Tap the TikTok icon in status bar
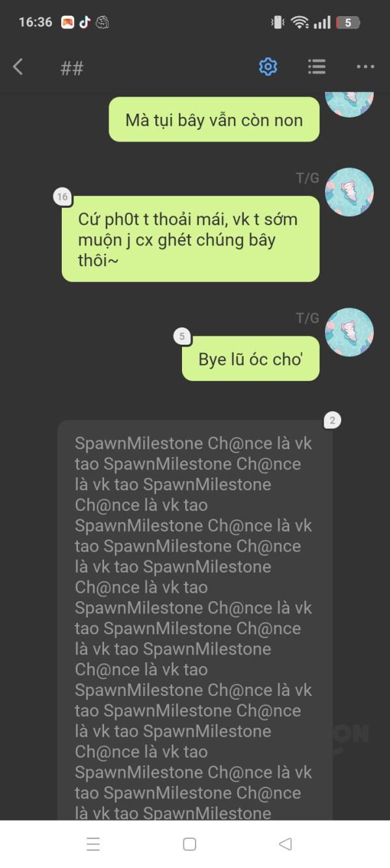 tap(84, 22)
